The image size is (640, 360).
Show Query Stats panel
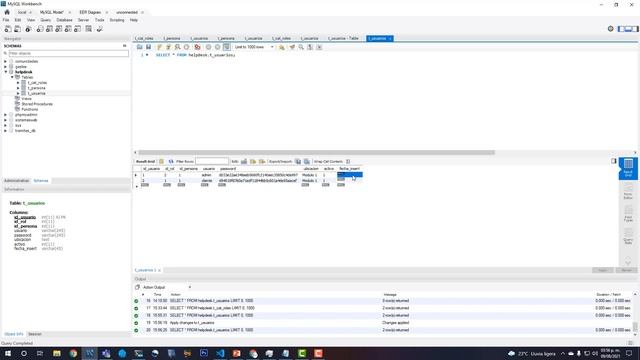coord(628,236)
